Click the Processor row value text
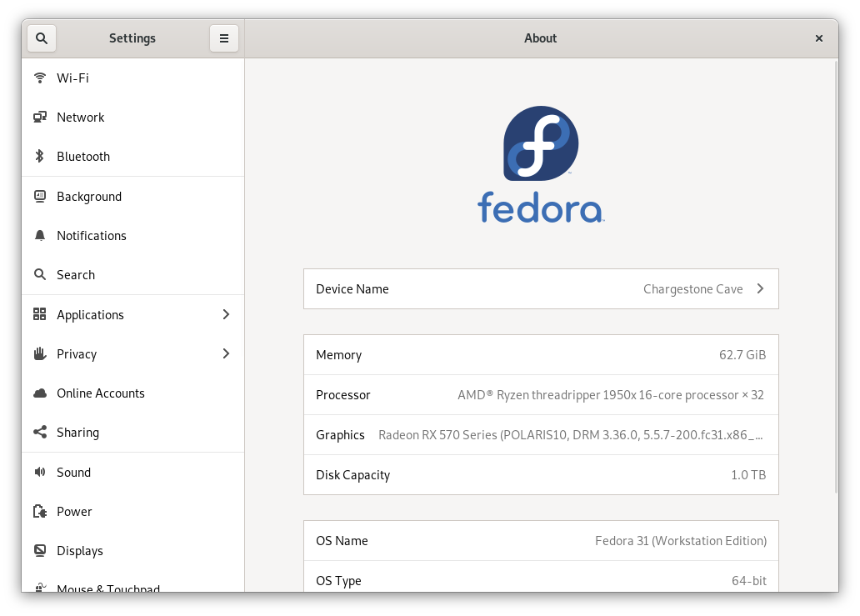Screen dimensions: 860x616 click(x=611, y=395)
